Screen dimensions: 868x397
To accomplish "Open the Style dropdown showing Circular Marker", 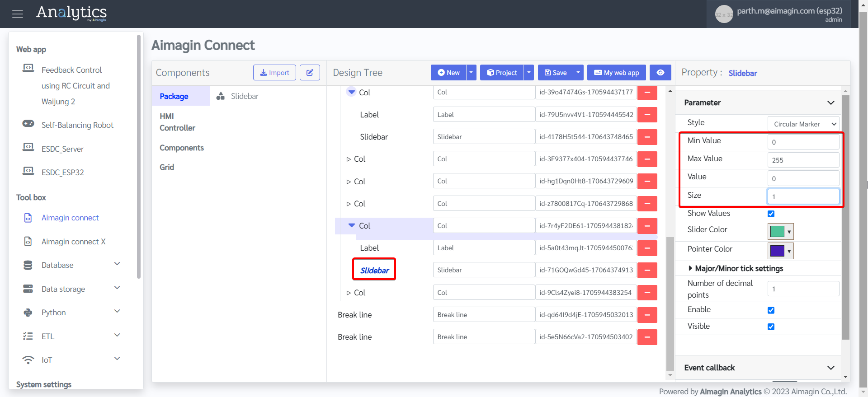I will click(803, 124).
